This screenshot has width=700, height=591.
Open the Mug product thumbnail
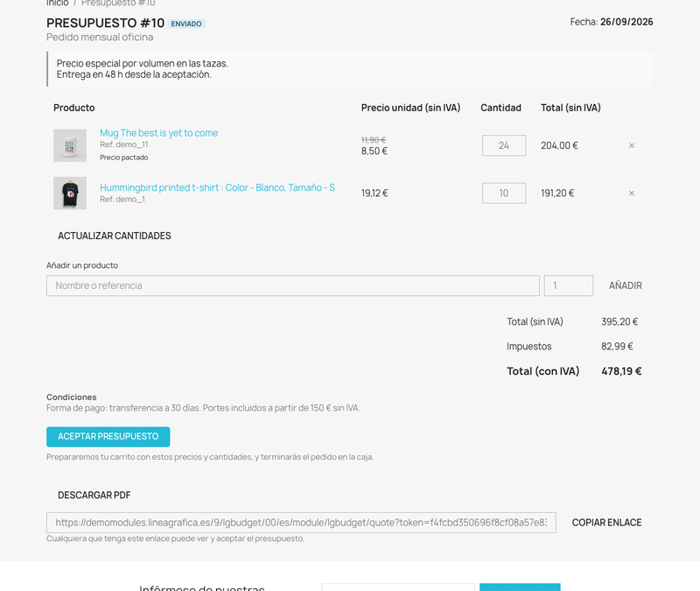70,145
